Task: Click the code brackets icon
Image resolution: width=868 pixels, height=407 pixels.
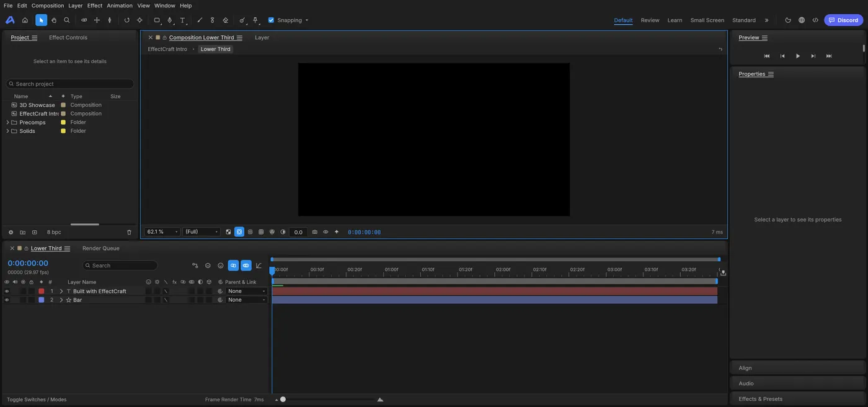Action: click(815, 20)
